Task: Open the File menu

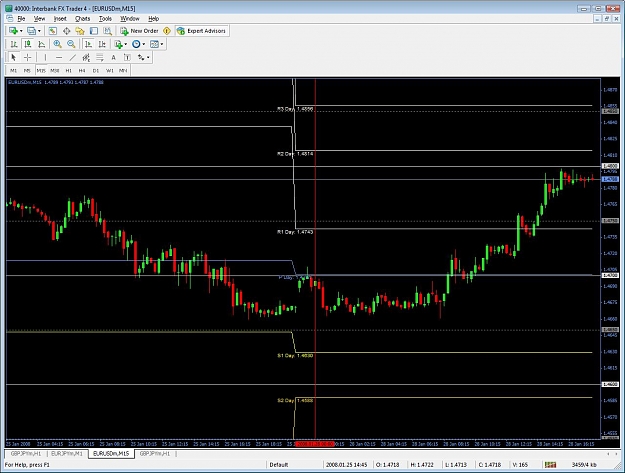Action: (x=22, y=18)
